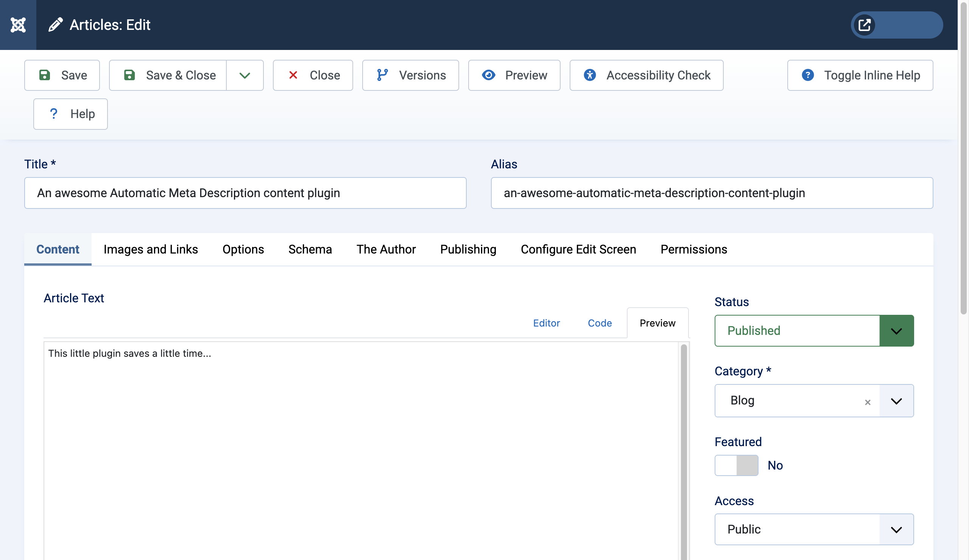Switch article text to Editor view

pos(546,323)
